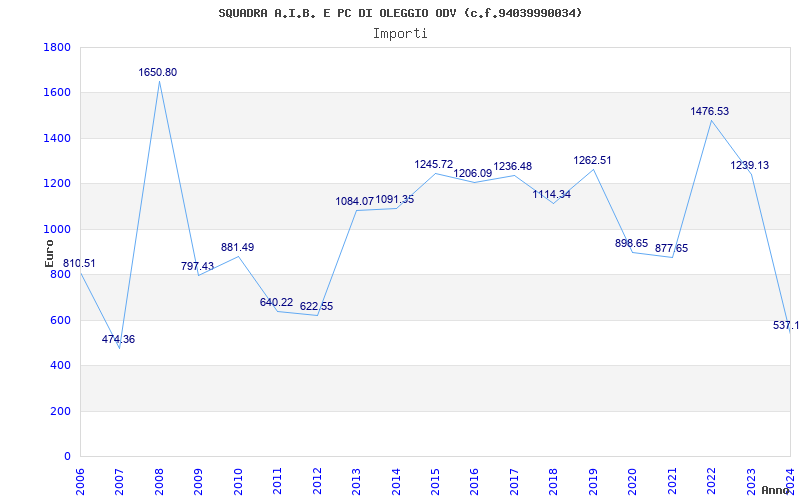Click the 1000 y-axis tick label

[x=57, y=229]
